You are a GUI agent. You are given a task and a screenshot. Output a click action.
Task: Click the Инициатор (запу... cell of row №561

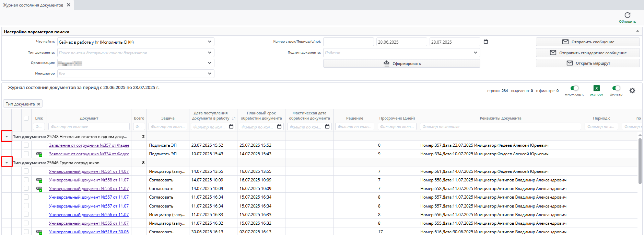[167, 171]
